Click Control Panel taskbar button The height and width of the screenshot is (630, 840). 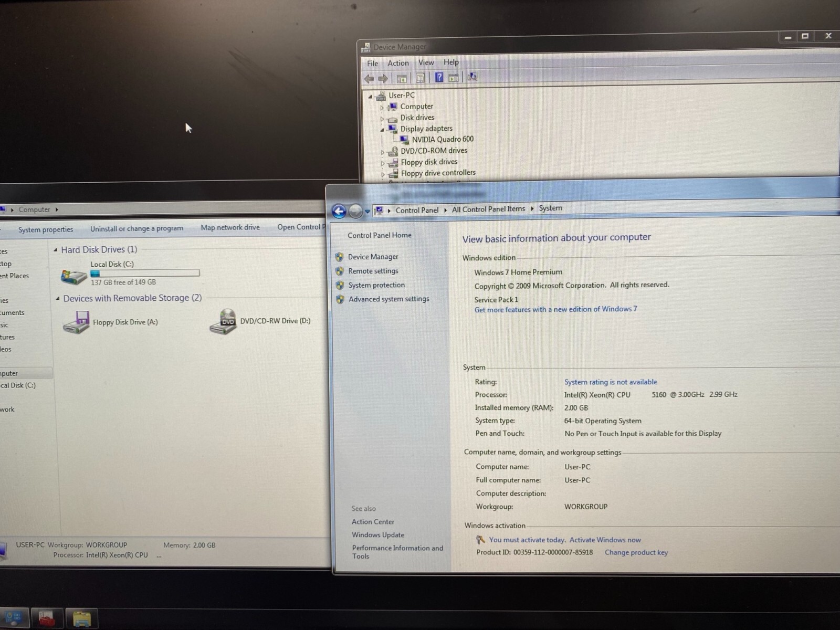[13, 618]
